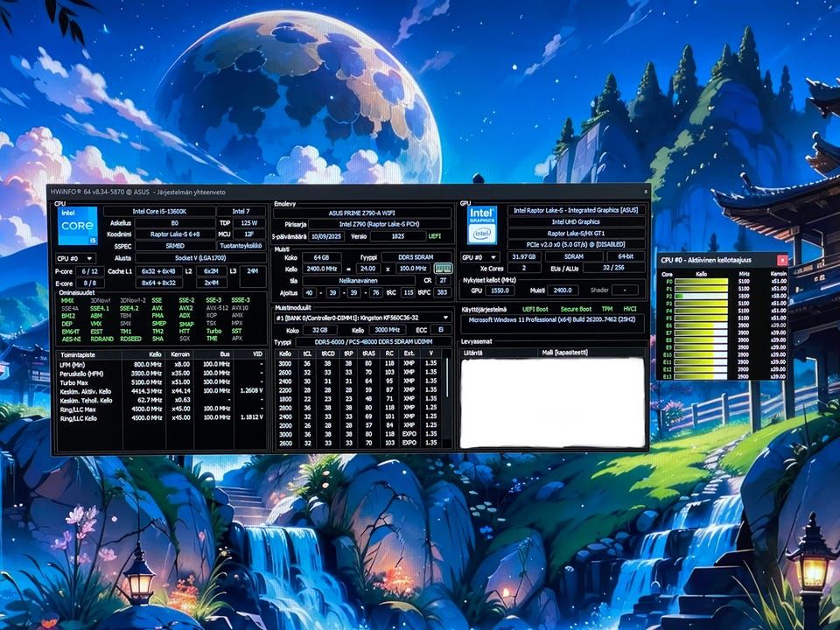The image size is (840, 630).
Task: Click the tRCD column header
Action: pos(327,353)
